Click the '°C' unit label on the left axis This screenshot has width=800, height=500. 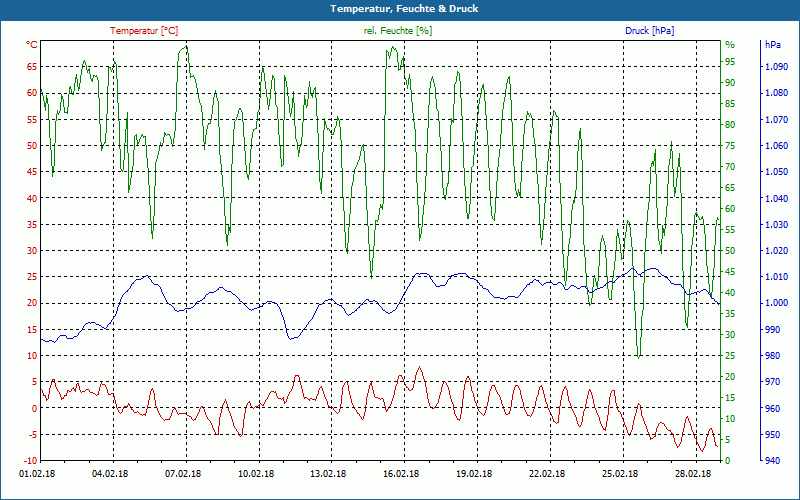(x=32, y=45)
